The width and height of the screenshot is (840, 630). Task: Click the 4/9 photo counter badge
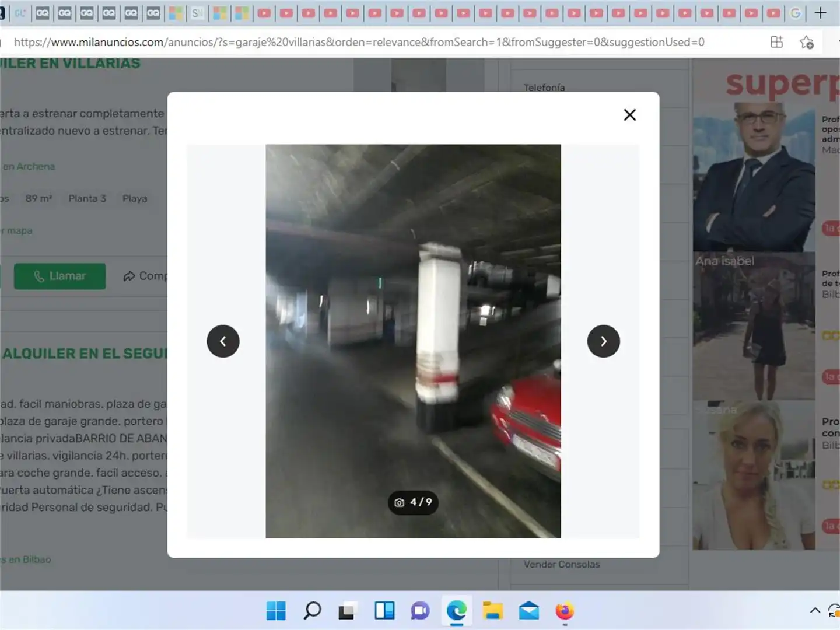[x=414, y=502]
